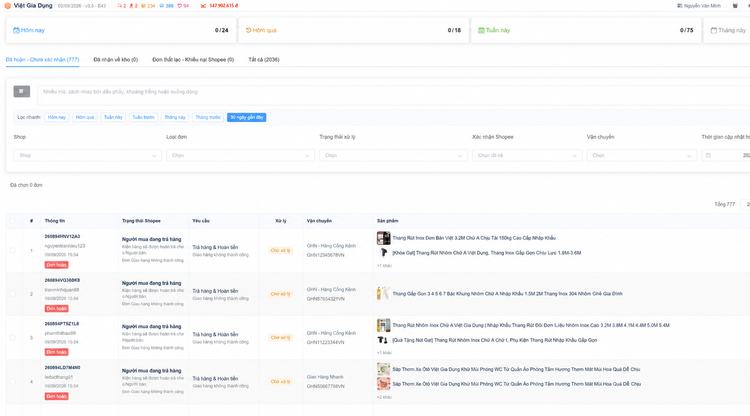This screenshot has width=750, height=416.
Task: Click the Tuần này 0/75 summary card
Action: point(586,30)
